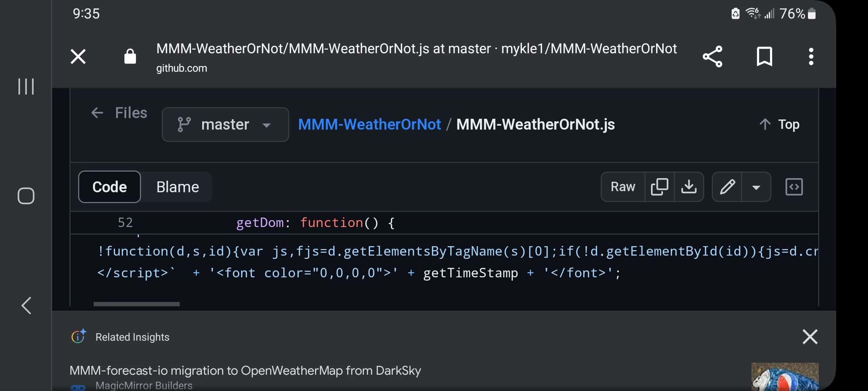Tap the battery status indicator
This screenshot has width=868, height=391.
798,14
